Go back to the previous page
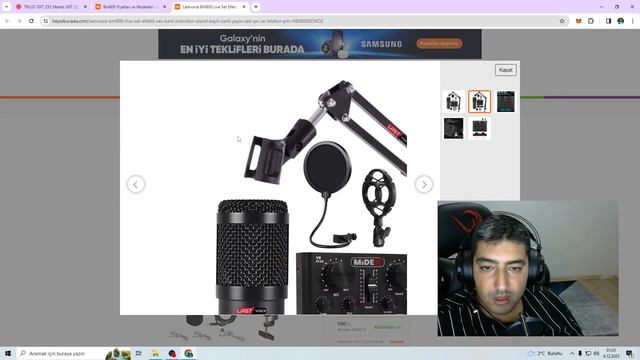Screen dimensions: 640x360 click(x=7, y=21)
